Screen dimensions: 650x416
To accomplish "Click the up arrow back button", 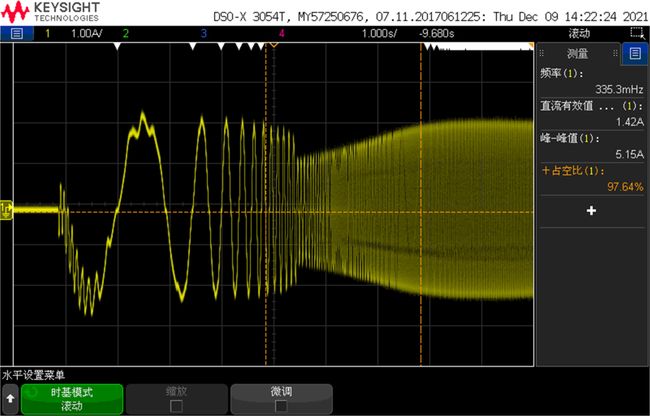I will [x=10, y=399].
